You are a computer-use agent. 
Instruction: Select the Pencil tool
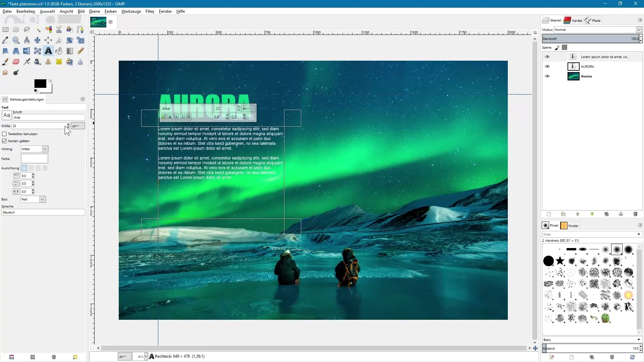click(80, 51)
